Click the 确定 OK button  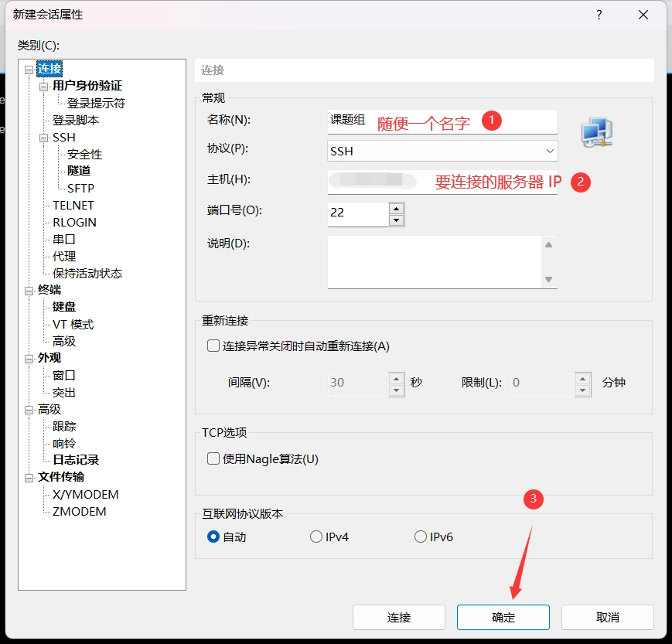[x=503, y=618]
